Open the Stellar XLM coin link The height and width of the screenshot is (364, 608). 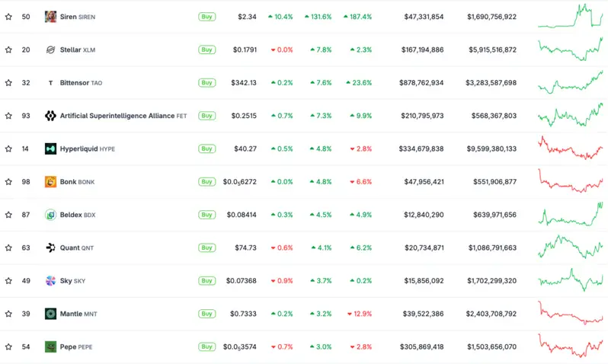78,49
